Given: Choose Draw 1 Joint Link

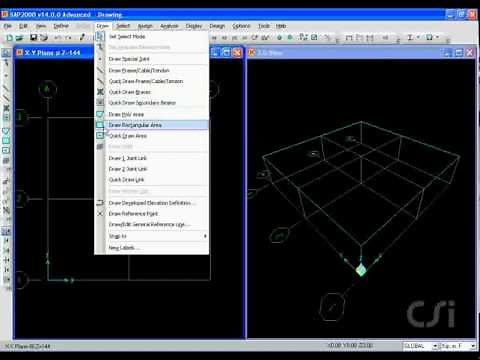Looking at the screenshot, I should [x=152, y=158].
